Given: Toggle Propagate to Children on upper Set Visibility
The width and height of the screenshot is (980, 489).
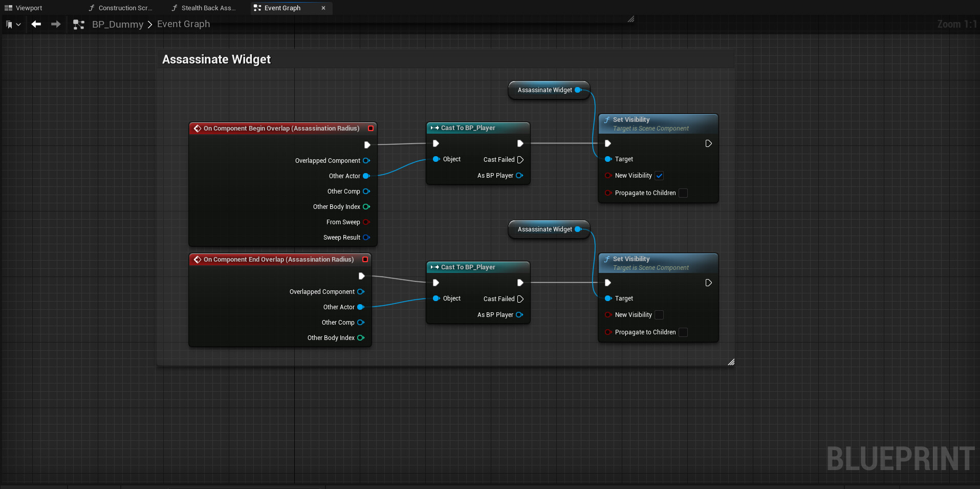Looking at the screenshot, I should (683, 193).
